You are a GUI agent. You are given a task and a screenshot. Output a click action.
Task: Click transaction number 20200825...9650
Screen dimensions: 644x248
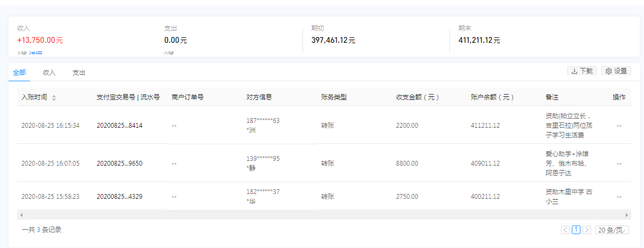119,163
